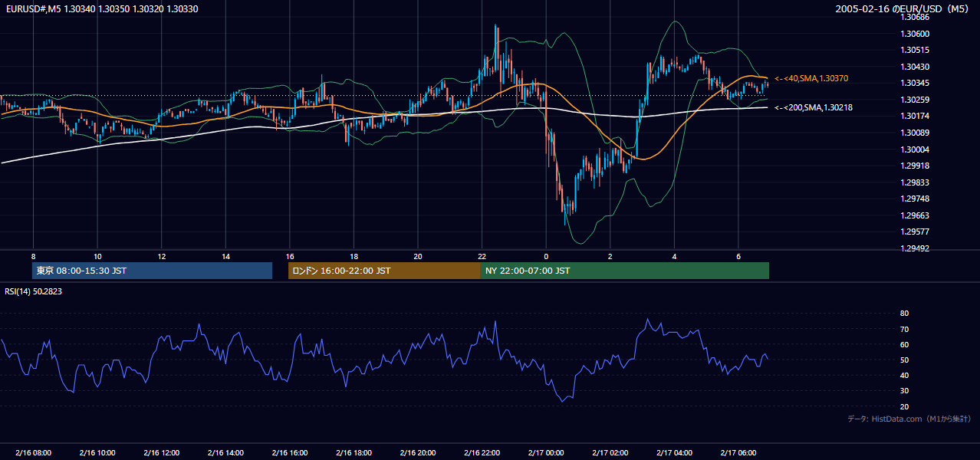Image resolution: width=980 pixels, height=460 pixels.
Task: Click the 2/16 10:00 time label
Action: pyautogui.click(x=97, y=452)
